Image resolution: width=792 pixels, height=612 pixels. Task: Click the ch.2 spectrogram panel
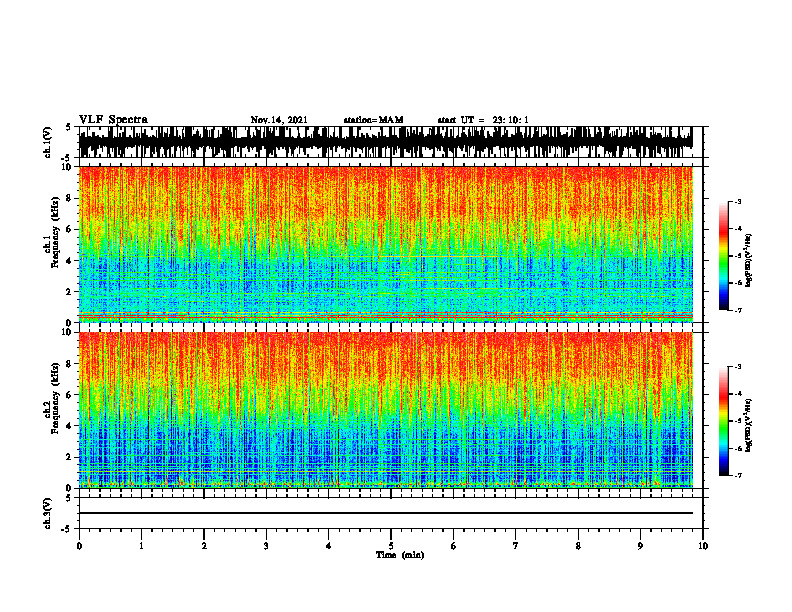coord(385,410)
